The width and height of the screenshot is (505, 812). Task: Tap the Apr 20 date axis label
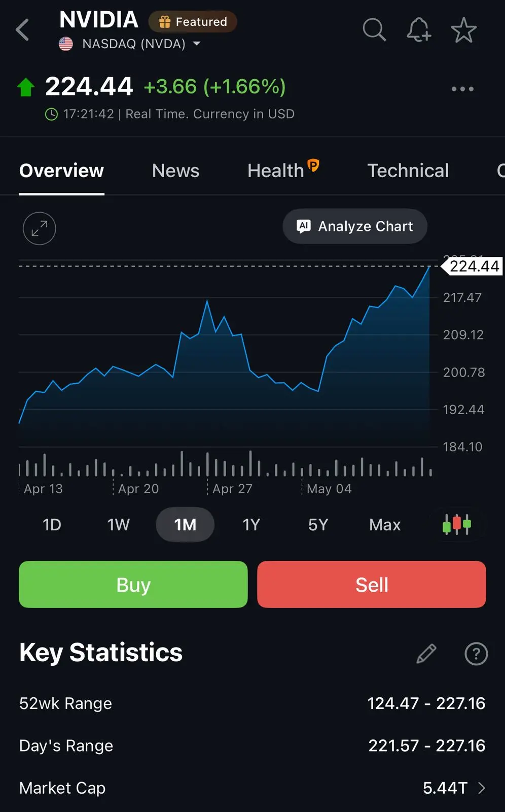pyautogui.click(x=138, y=489)
